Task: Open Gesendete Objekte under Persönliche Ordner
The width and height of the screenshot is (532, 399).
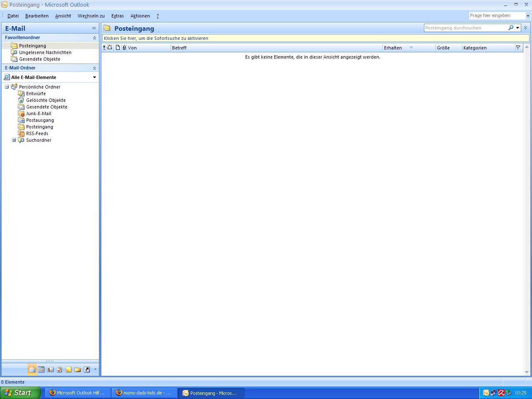Action: point(47,107)
